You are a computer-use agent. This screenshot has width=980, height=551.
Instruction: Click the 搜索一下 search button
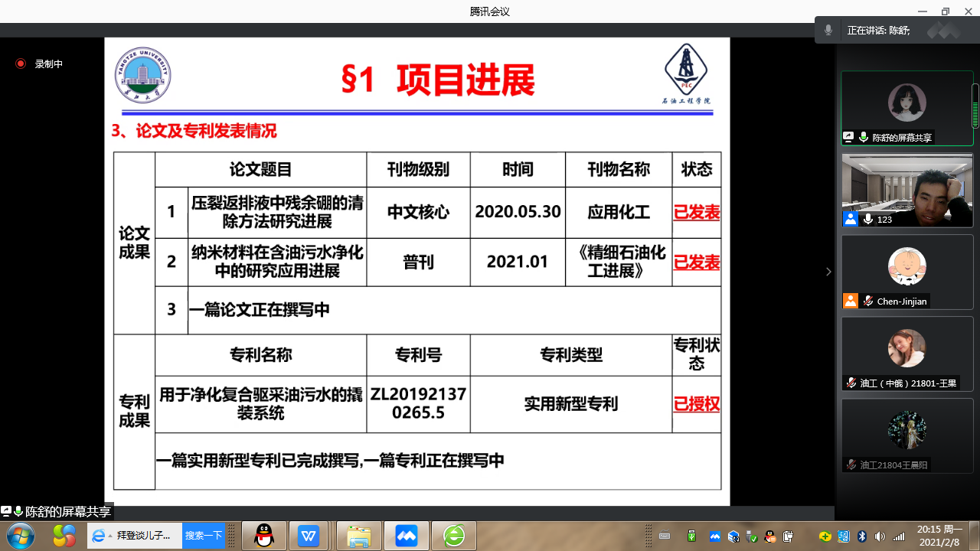[204, 536]
